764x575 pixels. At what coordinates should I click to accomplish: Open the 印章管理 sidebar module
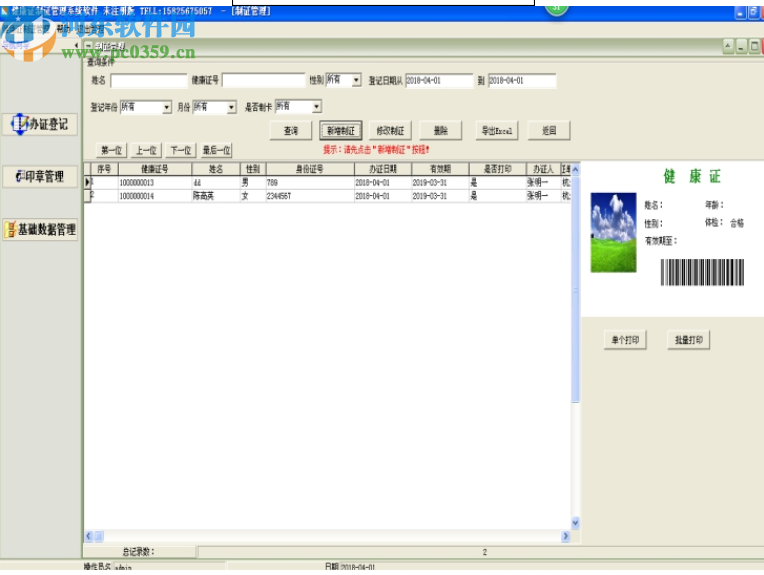pos(39,176)
